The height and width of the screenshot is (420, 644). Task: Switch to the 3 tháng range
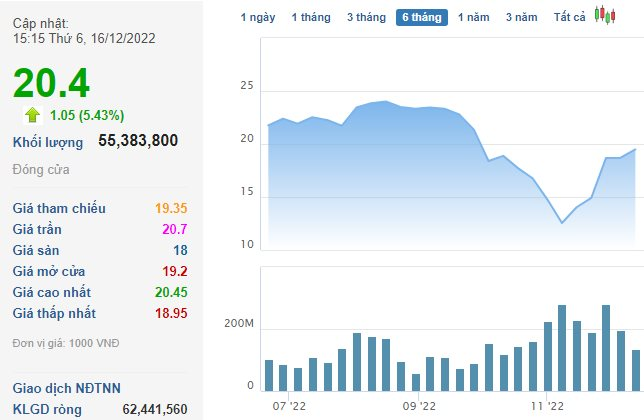pyautogui.click(x=366, y=17)
